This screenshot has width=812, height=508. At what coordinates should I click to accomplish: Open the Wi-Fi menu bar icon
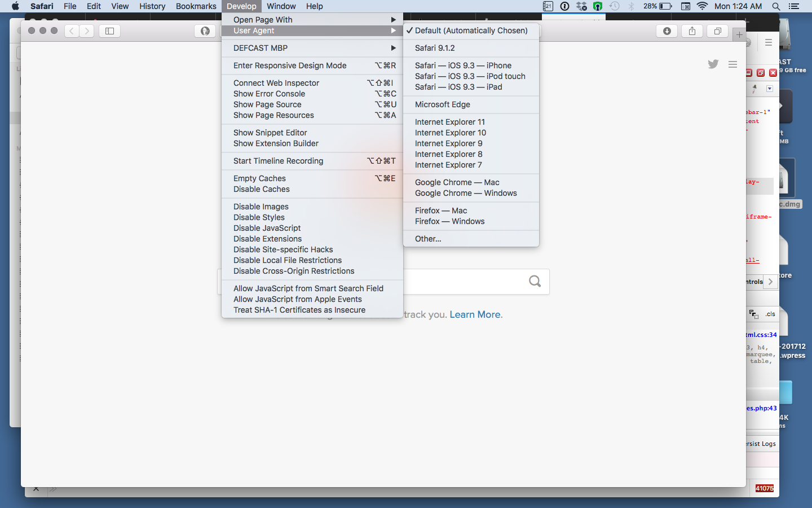(x=702, y=6)
